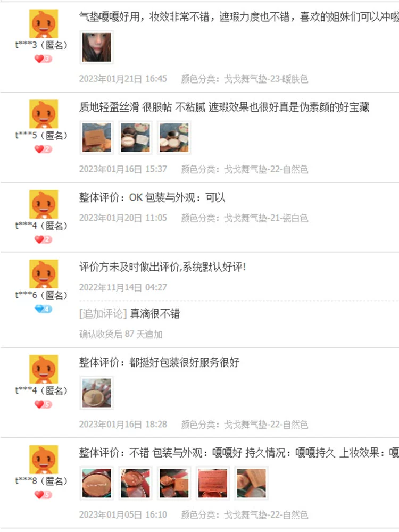This screenshot has width=399, height=532.
Task: Open third photo in t***8's review
Action: tap(174, 483)
